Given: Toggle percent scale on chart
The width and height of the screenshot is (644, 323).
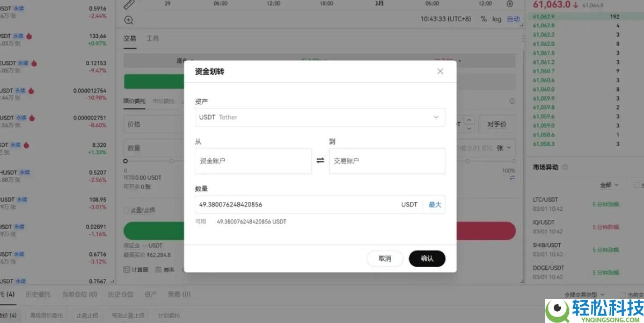Looking at the screenshot, I should pyautogui.click(x=484, y=19).
